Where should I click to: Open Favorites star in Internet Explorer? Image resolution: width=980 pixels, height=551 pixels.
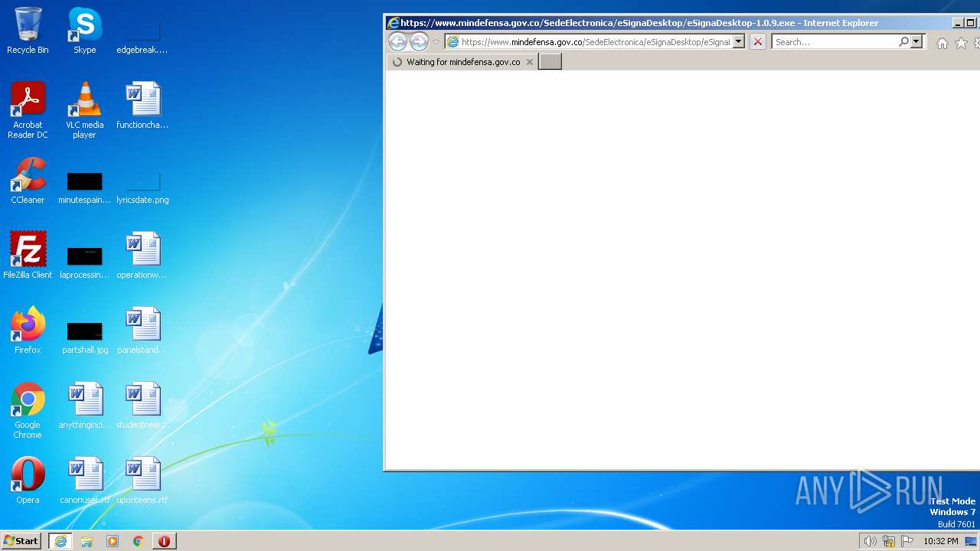pos(961,43)
